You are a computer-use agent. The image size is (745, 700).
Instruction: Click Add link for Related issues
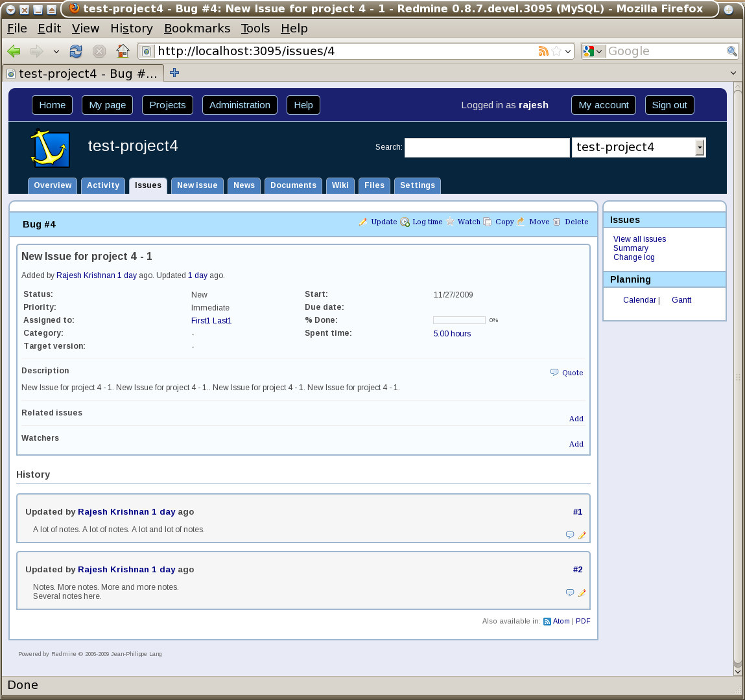pos(576,419)
